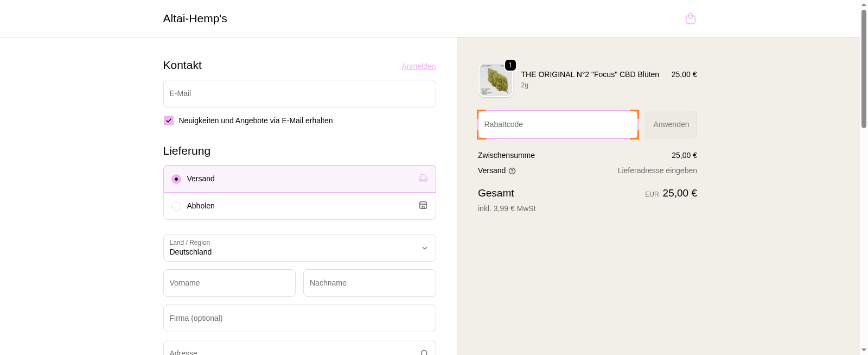Focus the Rabattcode input field
This screenshot has width=868, height=355.
click(x=558, y=124)
